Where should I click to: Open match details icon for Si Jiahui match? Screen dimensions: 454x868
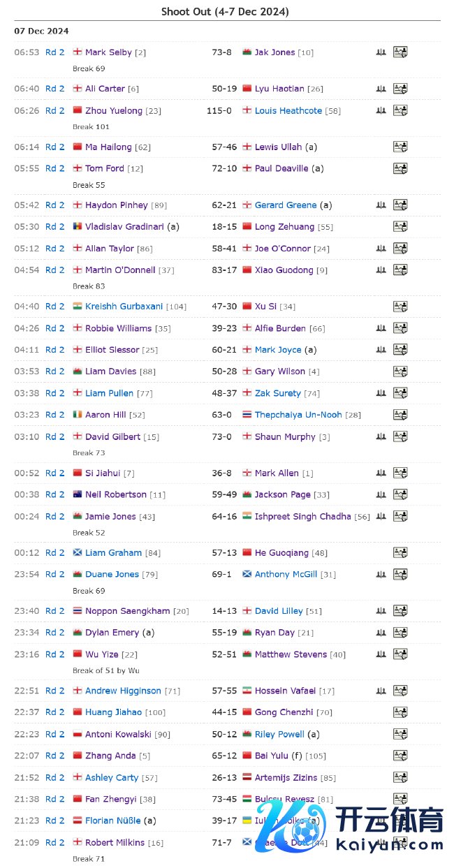[400, 473]
